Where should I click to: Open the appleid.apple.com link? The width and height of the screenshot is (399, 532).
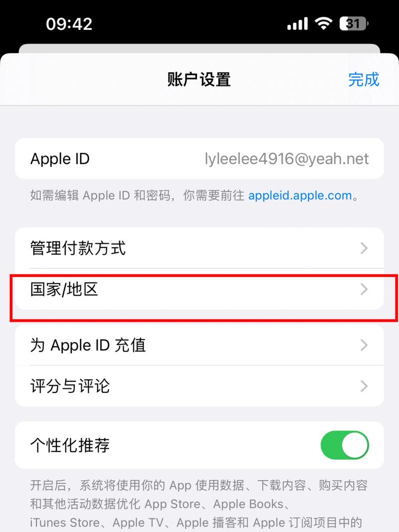[300, 195]
